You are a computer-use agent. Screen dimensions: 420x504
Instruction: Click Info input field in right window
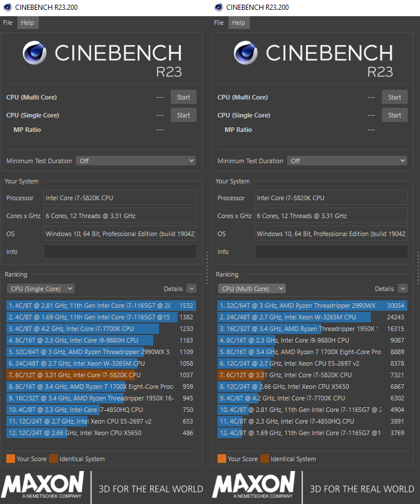coord(331,251)
